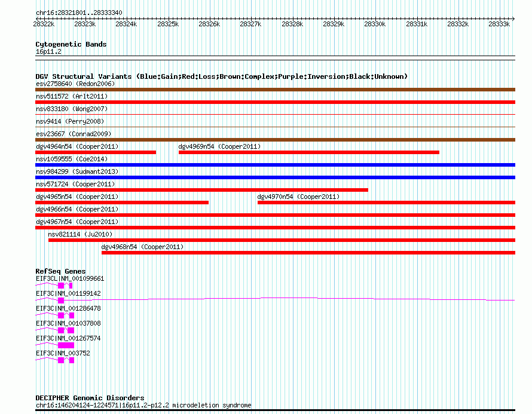
Task: Click the EIF3C|NM_001267574 transcript label
Action: [x=68, y=338]
